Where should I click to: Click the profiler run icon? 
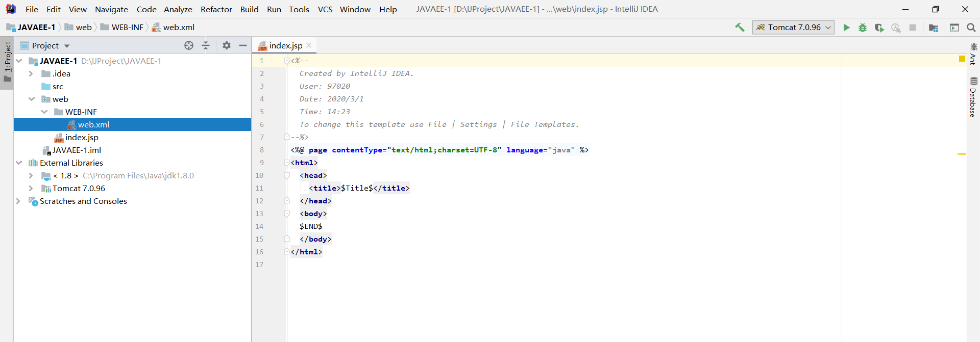pyautogui.click(x=896, y=28)
